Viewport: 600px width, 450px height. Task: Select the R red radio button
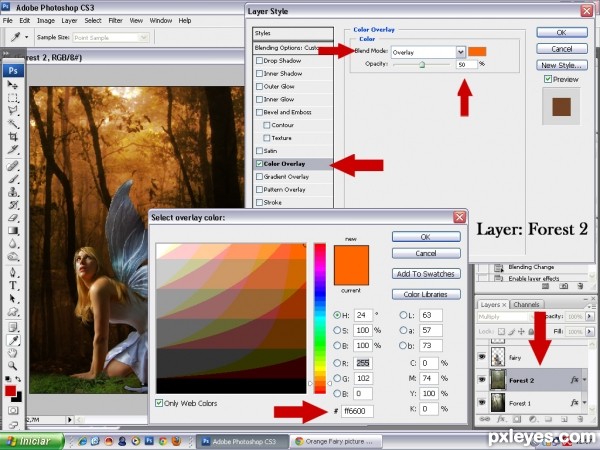point(337,363)
